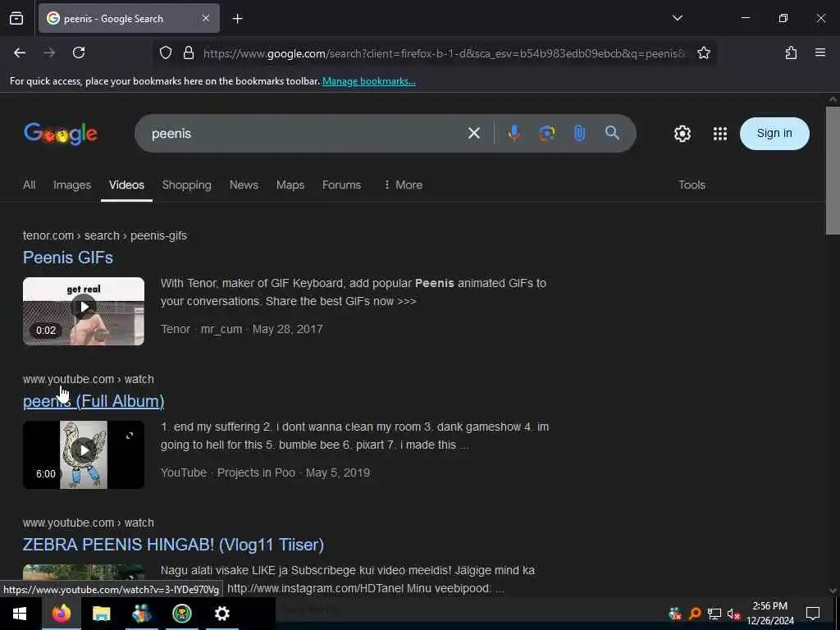Viewport: 840px width, 630px height.
Task: Open the '(Full Album)' YouTube result
Action: [94, 401]
